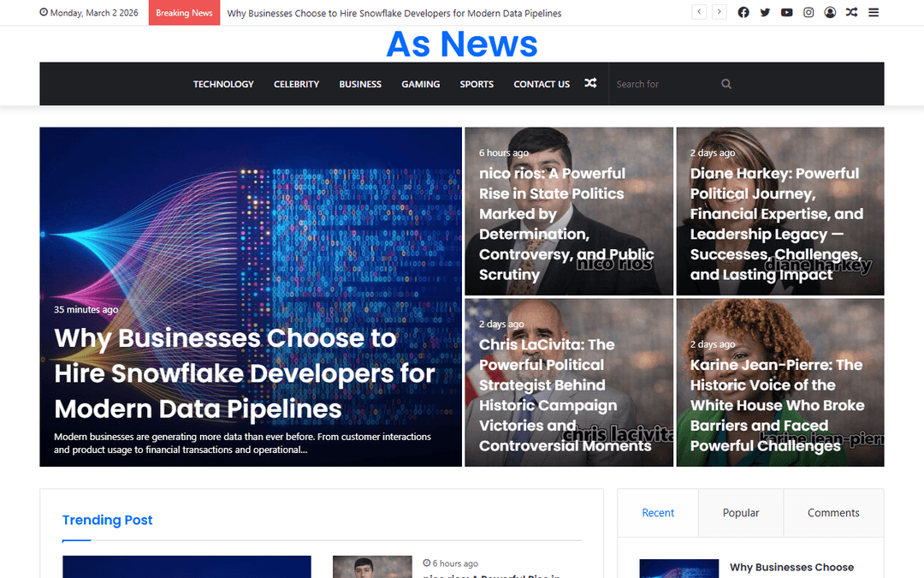Open the Chris LaCivita article card

point(569,382)
